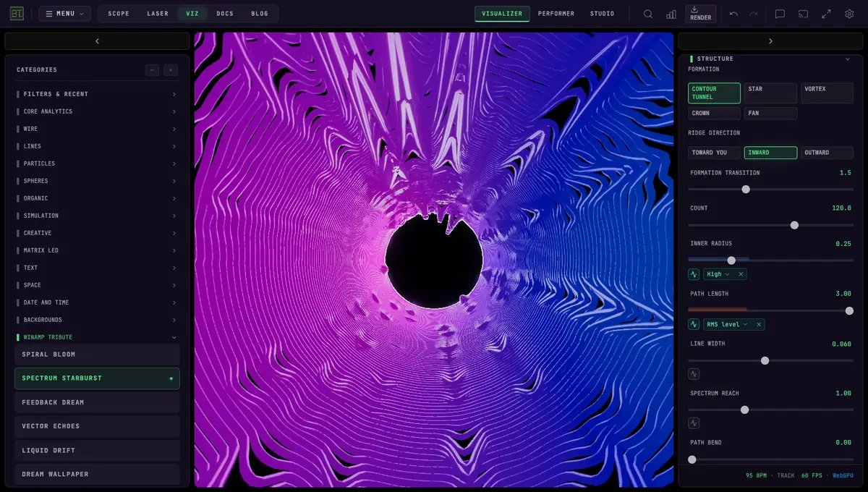This screenshot has width=868, height=492.
Task: Set ridge direction to Outward
Action: 827,153
